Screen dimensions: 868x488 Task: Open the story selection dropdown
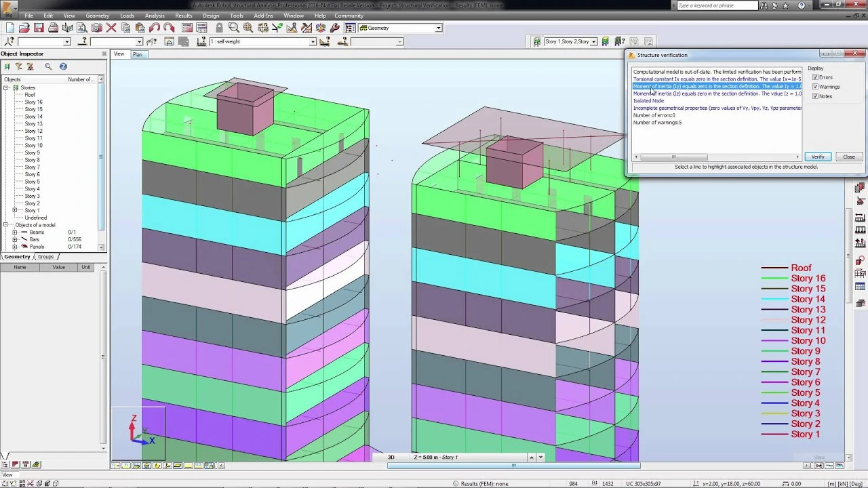[593, 41]
